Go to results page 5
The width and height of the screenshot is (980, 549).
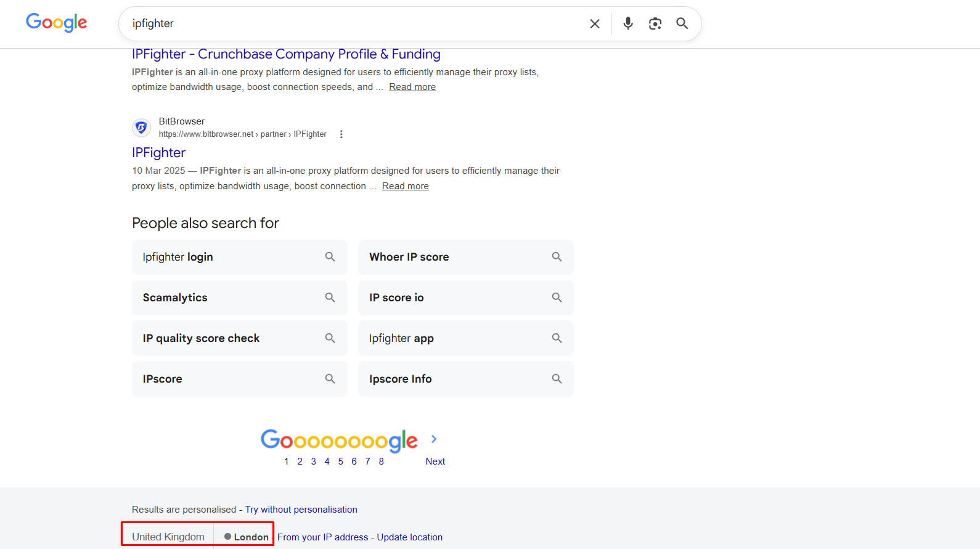341,462
